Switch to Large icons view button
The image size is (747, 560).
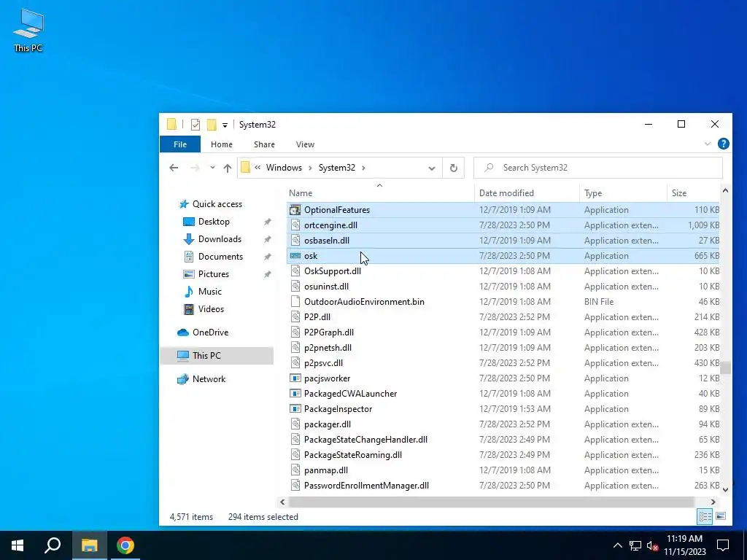721,517
